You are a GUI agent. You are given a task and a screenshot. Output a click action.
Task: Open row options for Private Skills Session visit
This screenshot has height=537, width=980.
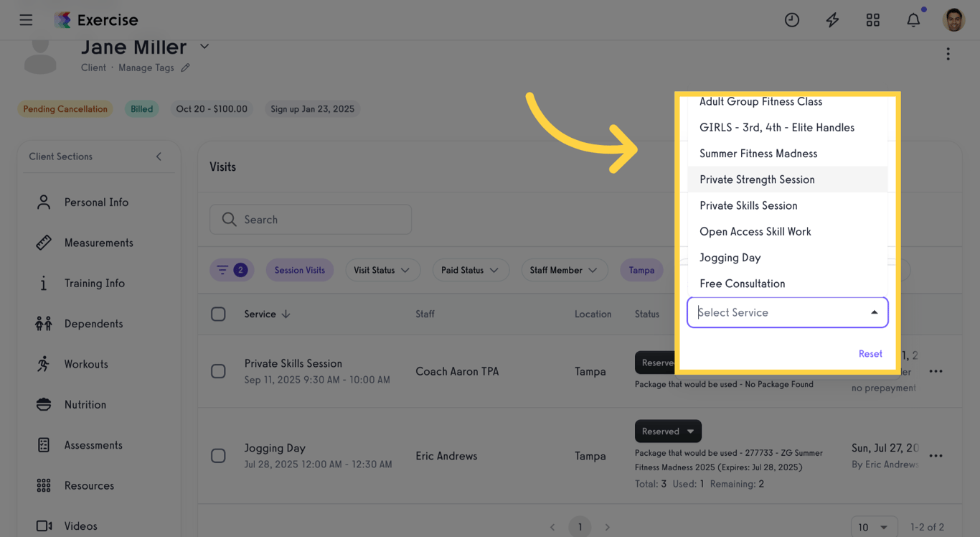click(x=936, y=371)
